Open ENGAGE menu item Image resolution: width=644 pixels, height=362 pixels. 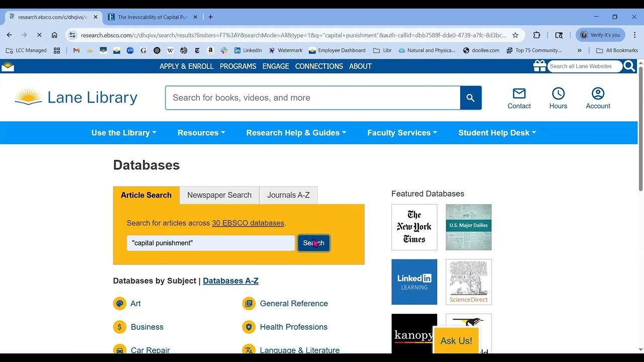(276, 66)
